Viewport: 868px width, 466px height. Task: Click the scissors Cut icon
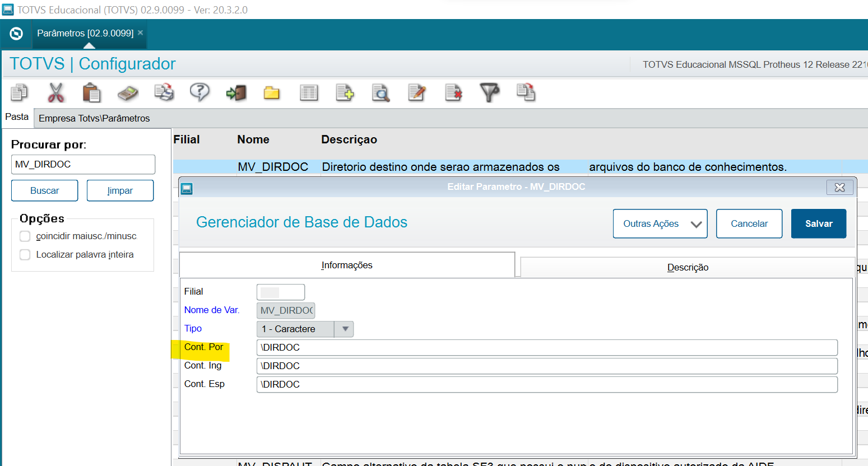55,92
